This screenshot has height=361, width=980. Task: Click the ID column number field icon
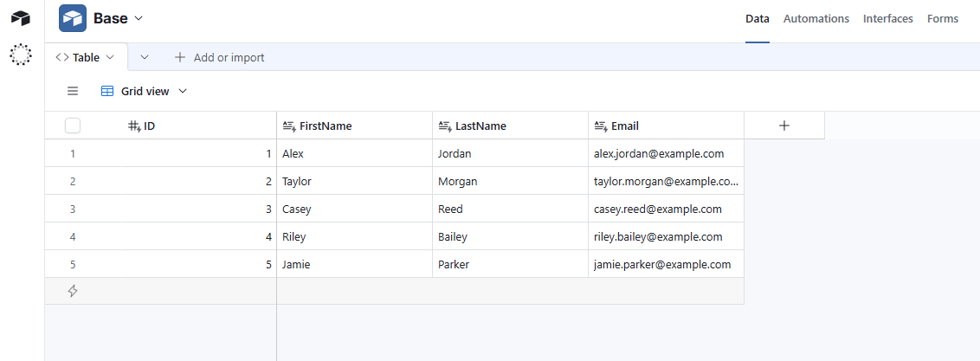[134, 126]
